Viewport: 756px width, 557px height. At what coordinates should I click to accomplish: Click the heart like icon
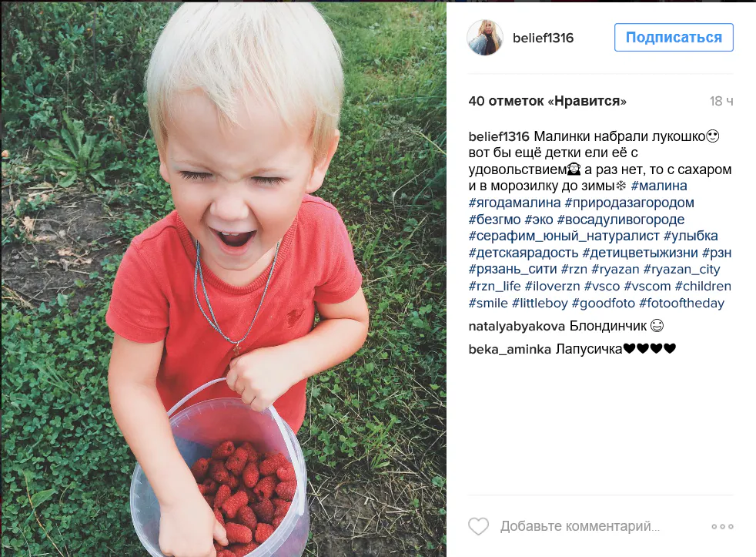click(478, 526)
